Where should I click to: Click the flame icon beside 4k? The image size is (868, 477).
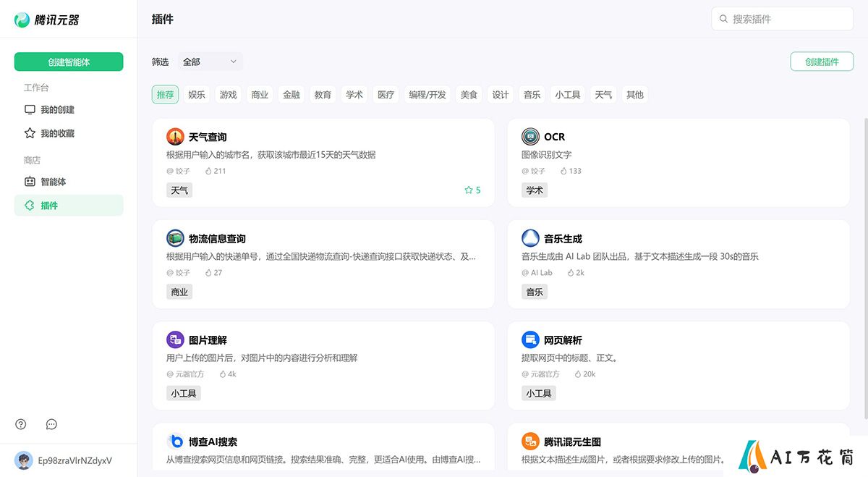(223, 374)
